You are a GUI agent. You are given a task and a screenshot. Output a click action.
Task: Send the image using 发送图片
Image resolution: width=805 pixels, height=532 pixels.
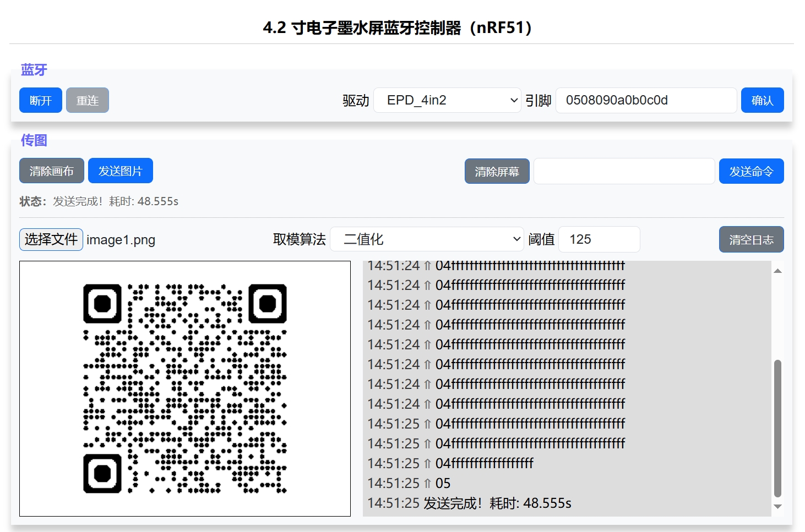tap(120, 171)
